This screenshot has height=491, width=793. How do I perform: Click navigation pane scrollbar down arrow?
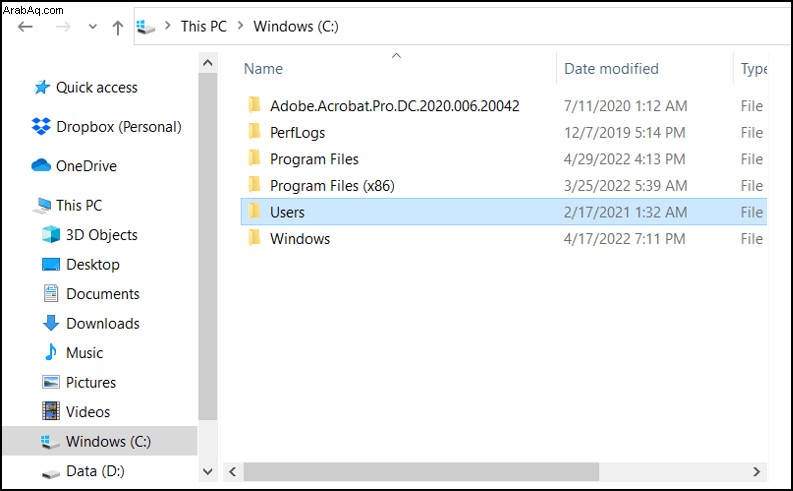click(207, 472)
